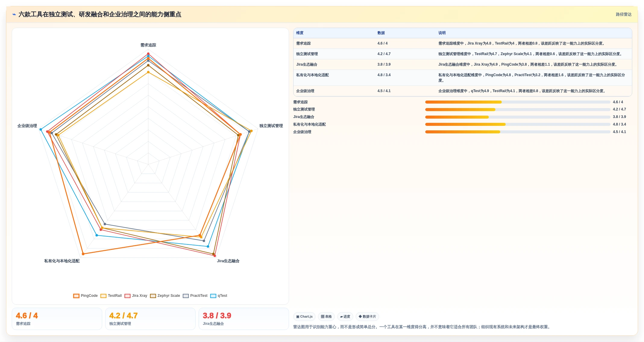Open the 4.2 / 4.7 独立测试管理 data card
The width and height of the screenshot is (644, 342).
pos(150,319)
